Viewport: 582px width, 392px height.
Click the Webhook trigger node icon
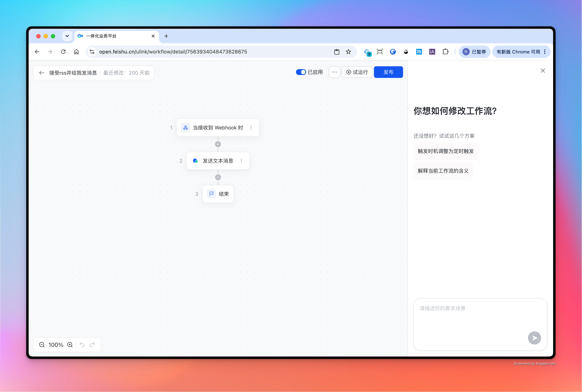pos(185,128)
